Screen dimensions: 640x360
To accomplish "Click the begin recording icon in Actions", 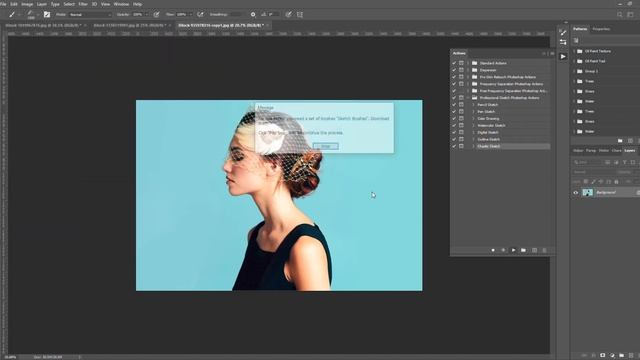I will pos(503,250).
